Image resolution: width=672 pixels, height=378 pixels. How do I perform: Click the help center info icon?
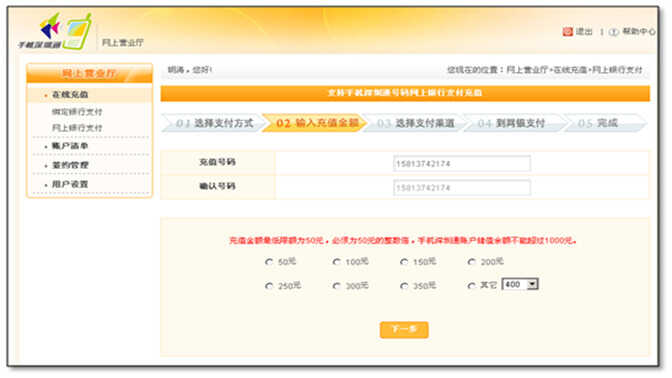[614, 32]
